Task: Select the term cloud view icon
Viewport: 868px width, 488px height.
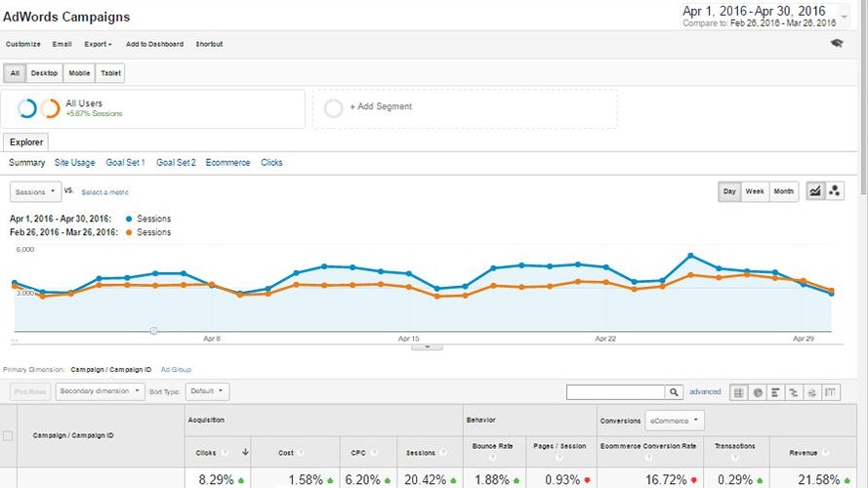Action: click(x=812, y=392)
